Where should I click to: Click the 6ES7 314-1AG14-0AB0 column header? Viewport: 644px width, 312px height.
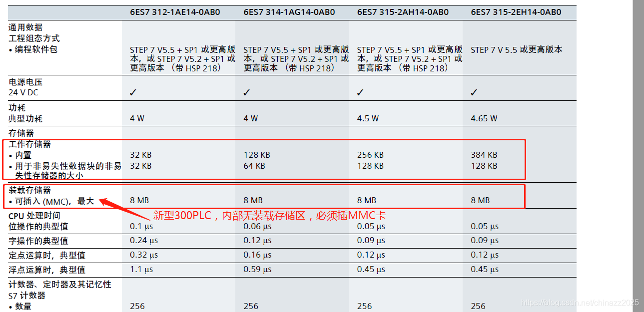pyautogui.click(x=289, y=12)
